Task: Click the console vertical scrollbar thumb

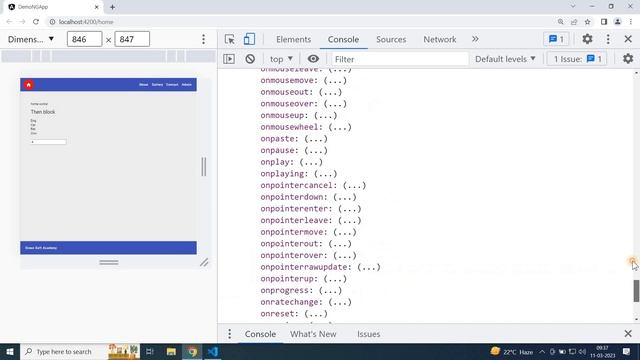Action: (636, 291)
